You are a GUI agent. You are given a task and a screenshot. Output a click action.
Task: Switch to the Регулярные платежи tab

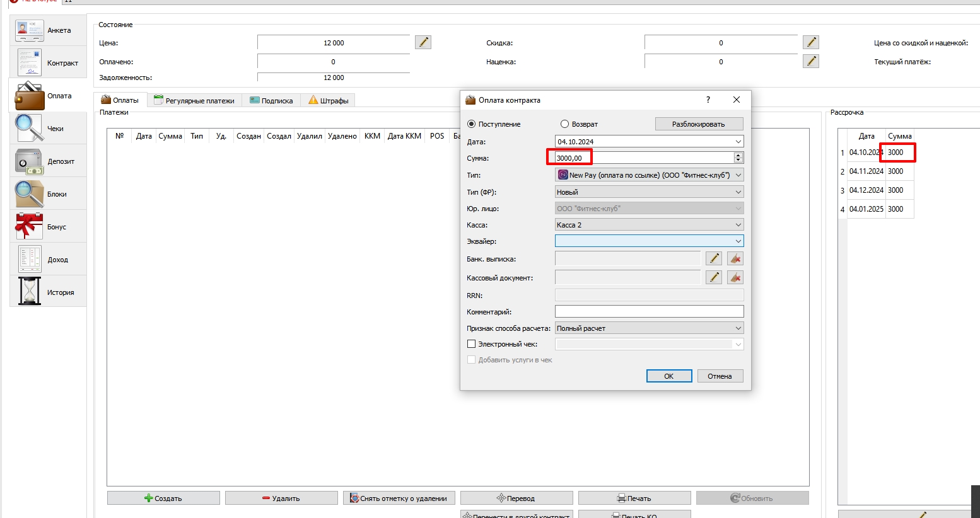194,100
